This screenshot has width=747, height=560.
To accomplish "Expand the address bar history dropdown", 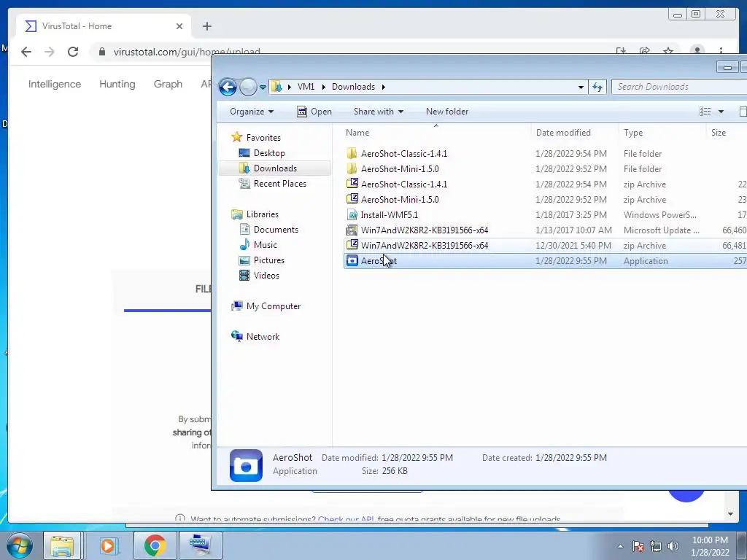I will pyautogui.click(x=581, y=87).
